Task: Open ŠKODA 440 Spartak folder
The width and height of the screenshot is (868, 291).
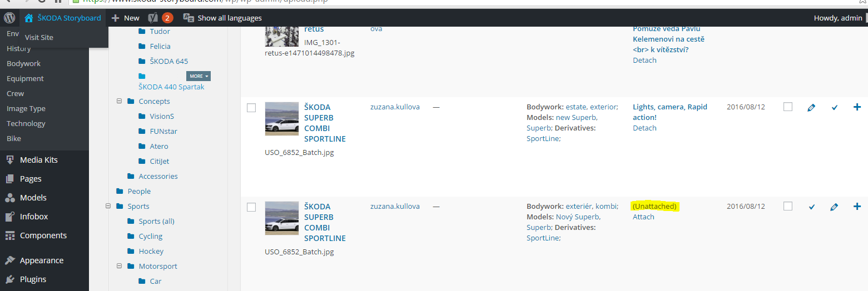Action: [171, 87]
